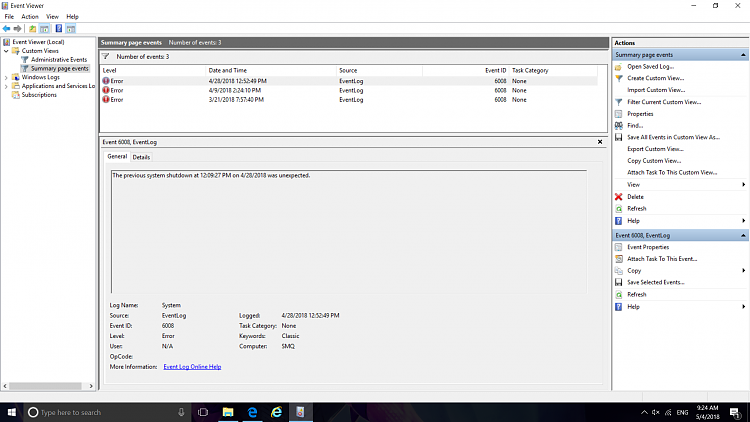Viewport: 750px width, 422px height.
Task: Click the Create Custom View funnel icon
Action: pyautogui.click(x=619, y=78)
